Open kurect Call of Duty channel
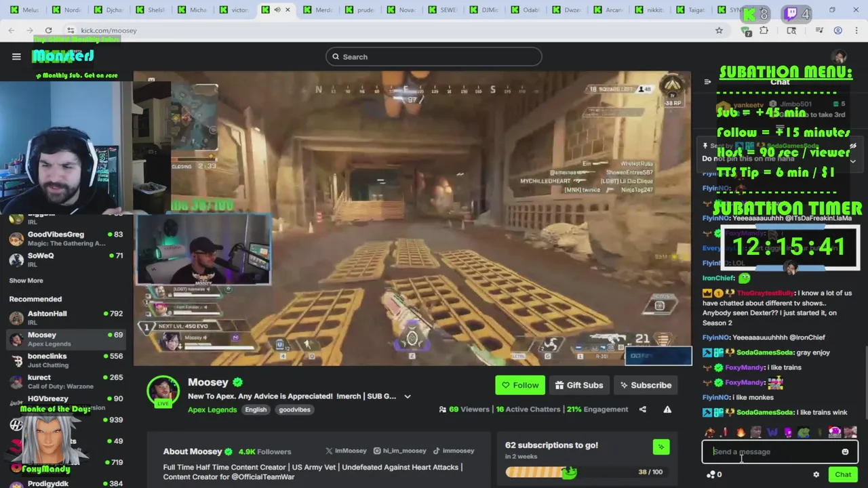 pos(66,382)
